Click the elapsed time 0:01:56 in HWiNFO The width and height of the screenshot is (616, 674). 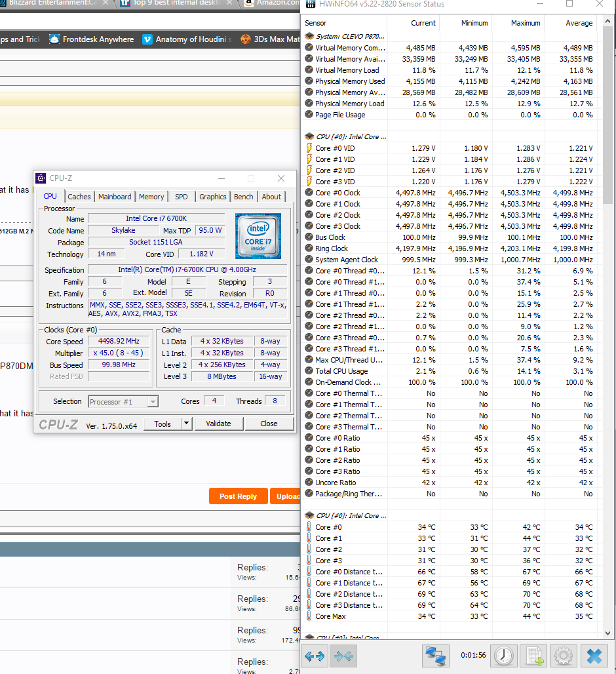coord(473,655)
